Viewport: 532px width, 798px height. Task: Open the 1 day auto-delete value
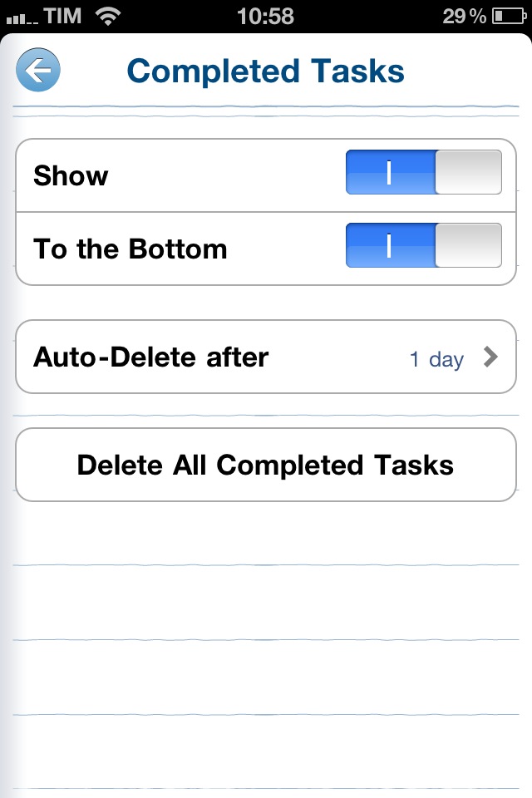point(436,359)
